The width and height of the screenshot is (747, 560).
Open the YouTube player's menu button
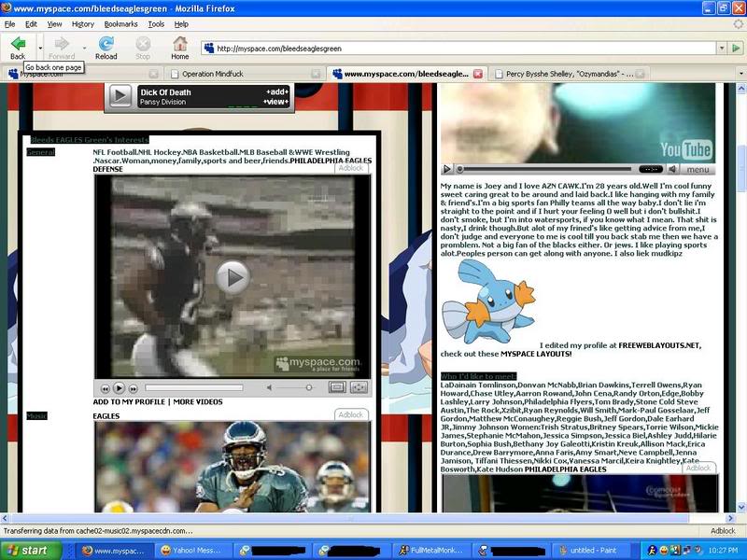[x=698, y=170]
